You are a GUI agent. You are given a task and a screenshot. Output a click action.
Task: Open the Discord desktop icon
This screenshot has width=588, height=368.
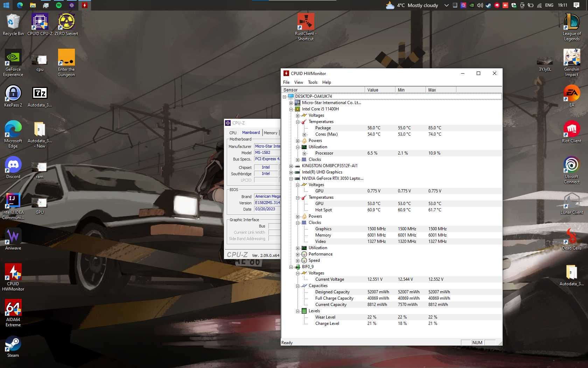(x=13, y=168)
